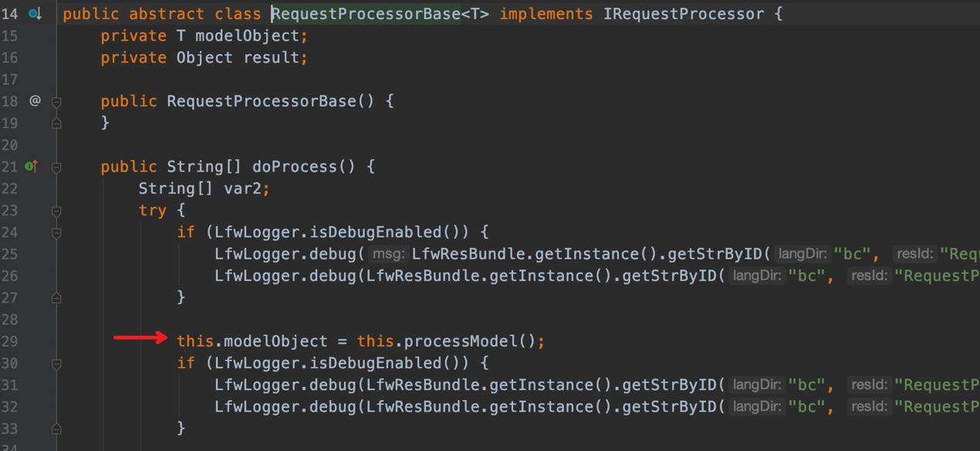Collapse the doProcess method fold on line 21

56,167
